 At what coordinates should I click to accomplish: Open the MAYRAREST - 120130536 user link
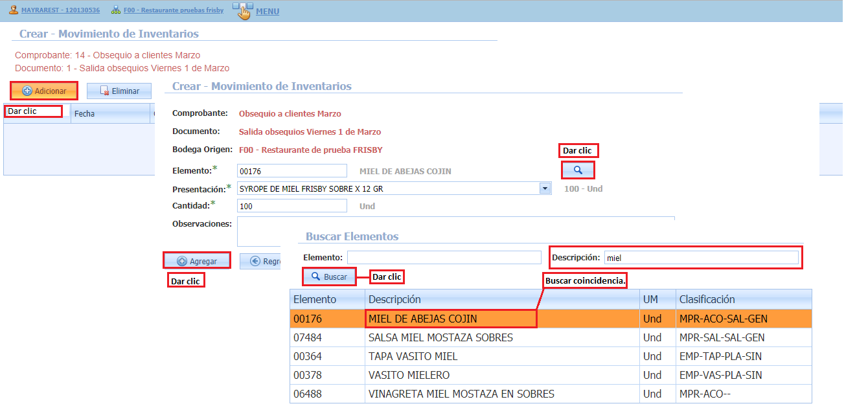click(x=60, y=11)
